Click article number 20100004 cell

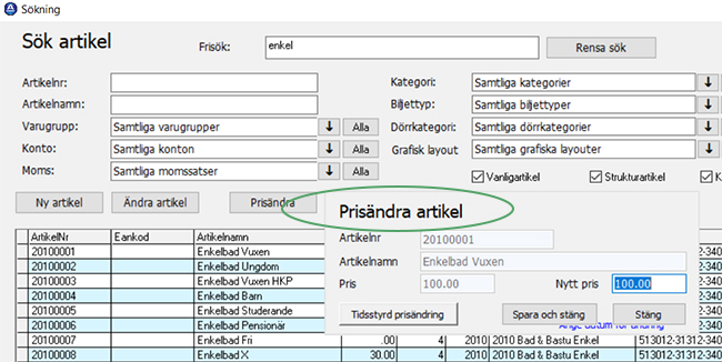click(69, 296)
